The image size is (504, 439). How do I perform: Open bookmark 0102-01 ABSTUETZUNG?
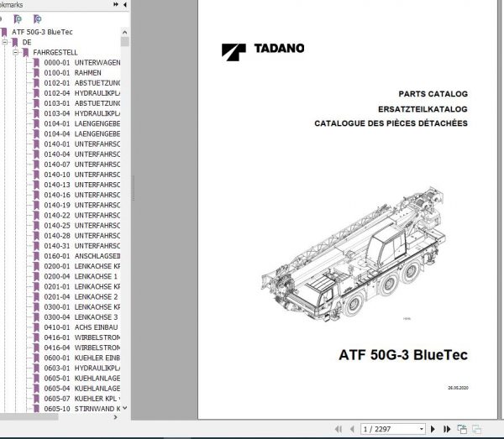click(x=82, y=83)
